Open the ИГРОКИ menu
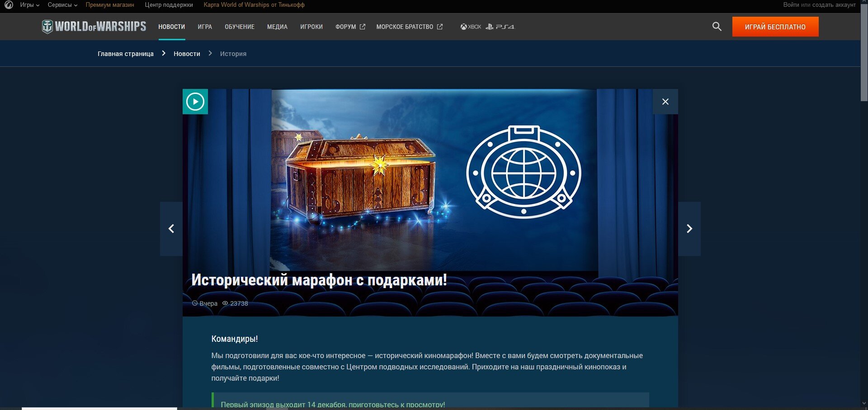 pos(311,27)
